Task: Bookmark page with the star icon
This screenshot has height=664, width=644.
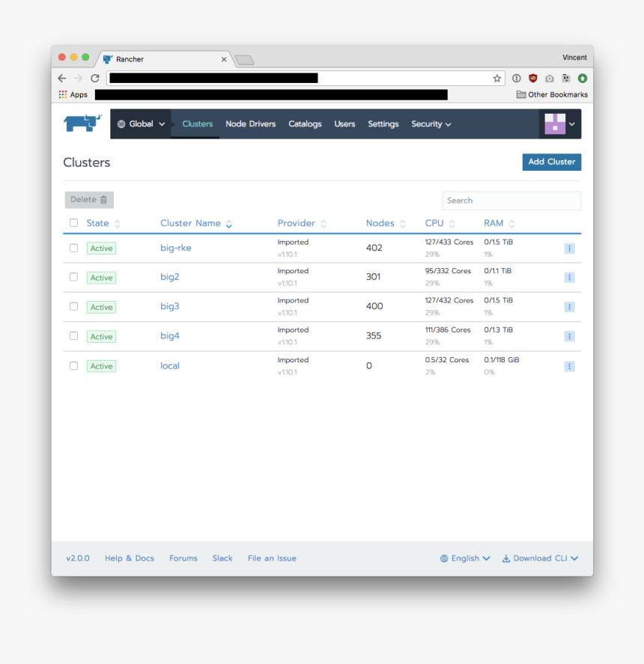Action: (496, 78)
